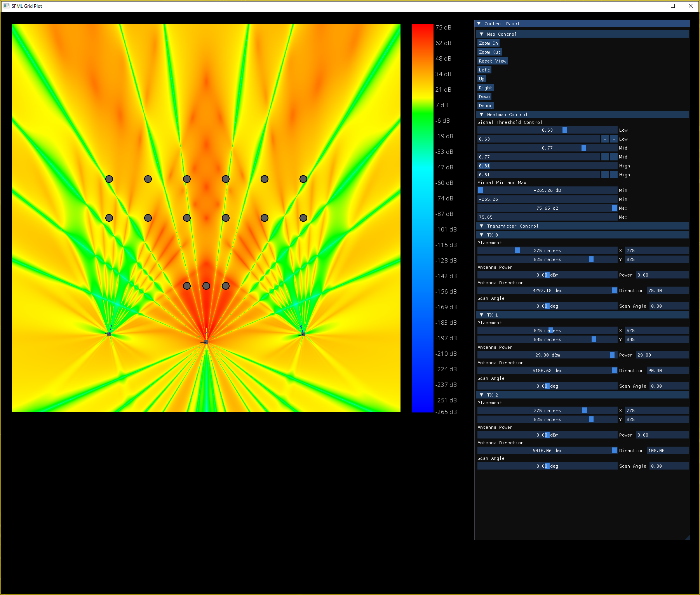Image resolution: width=700 pixels, height=595 pixels.
Task: Collapse the Control Panel window
Action: click(x=479, y=24)
